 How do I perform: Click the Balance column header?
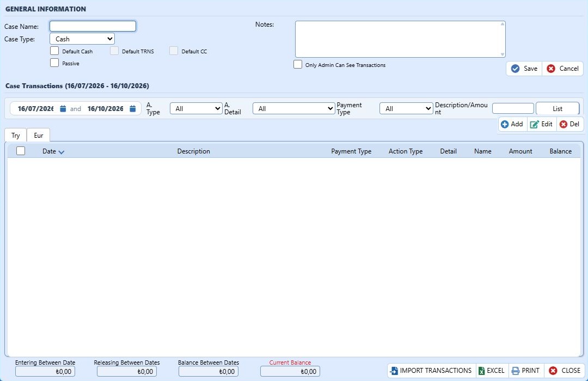click(561, 151)
